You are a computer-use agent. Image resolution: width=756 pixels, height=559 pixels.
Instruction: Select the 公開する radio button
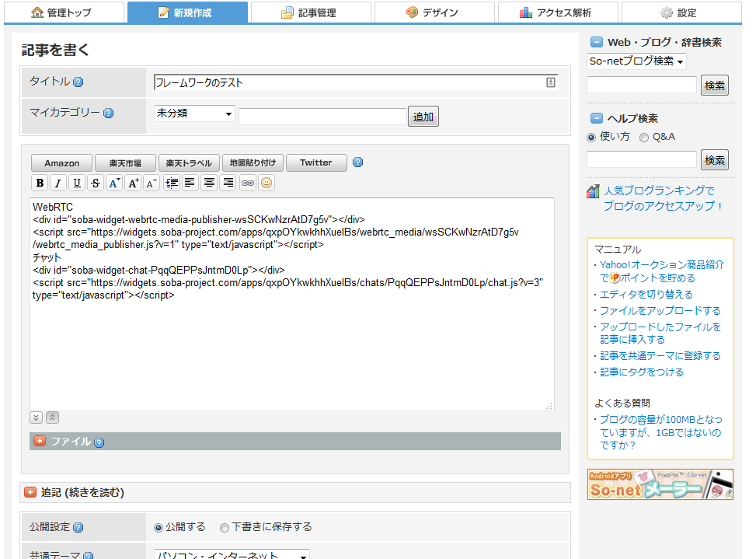point(159,527)
